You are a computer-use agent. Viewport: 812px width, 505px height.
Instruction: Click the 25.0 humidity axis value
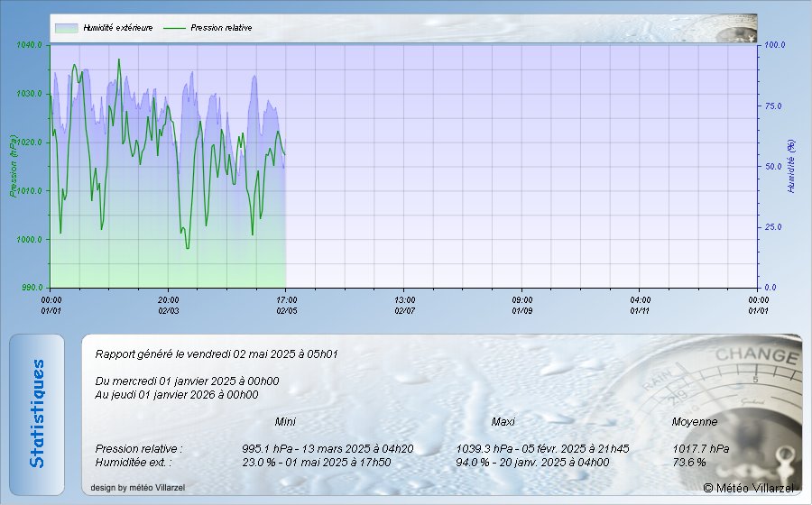click(x=773, y=227)
